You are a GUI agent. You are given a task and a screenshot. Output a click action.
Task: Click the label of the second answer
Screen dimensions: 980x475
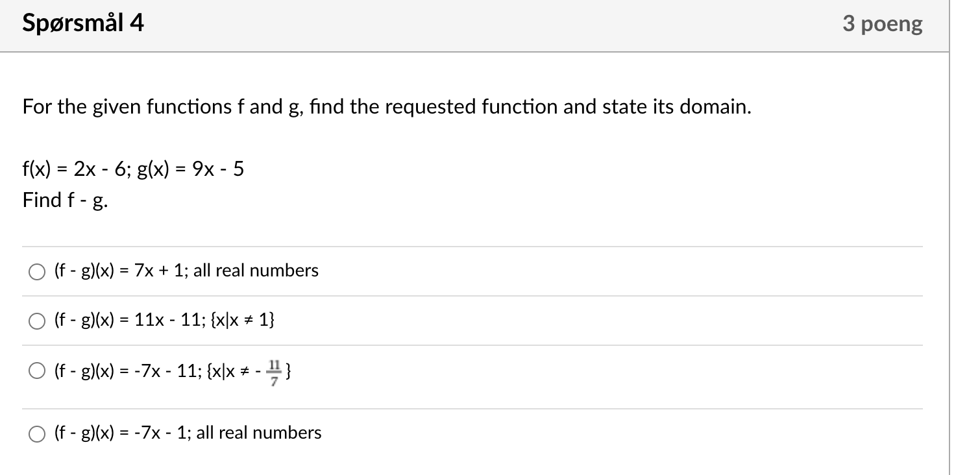click(164, 320)
